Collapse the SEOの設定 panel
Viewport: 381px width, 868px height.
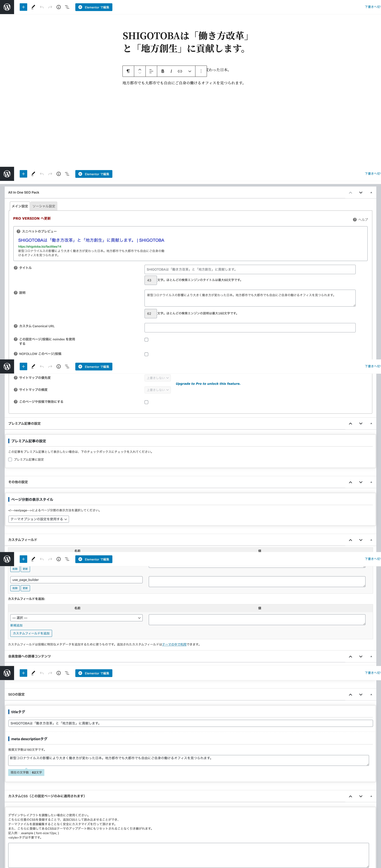(x=371, y=695)
